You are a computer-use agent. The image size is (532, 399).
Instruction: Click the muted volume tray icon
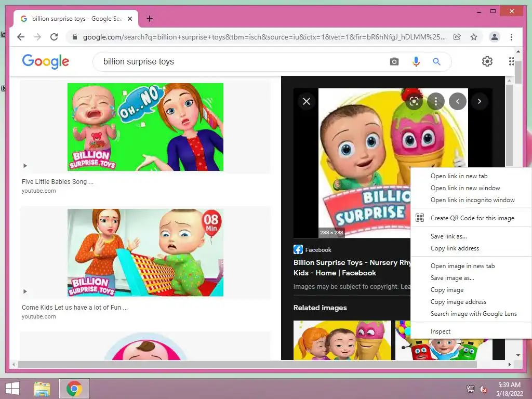pos(483,389)
